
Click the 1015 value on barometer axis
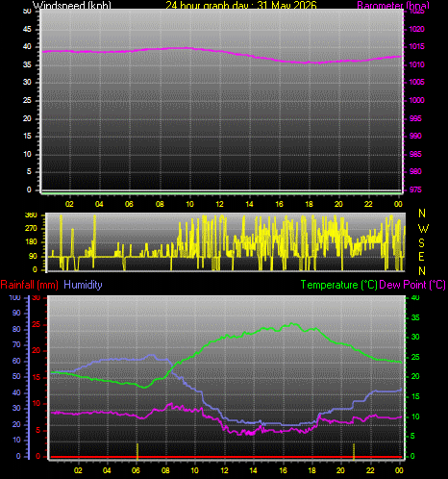[x=416, y=47]
